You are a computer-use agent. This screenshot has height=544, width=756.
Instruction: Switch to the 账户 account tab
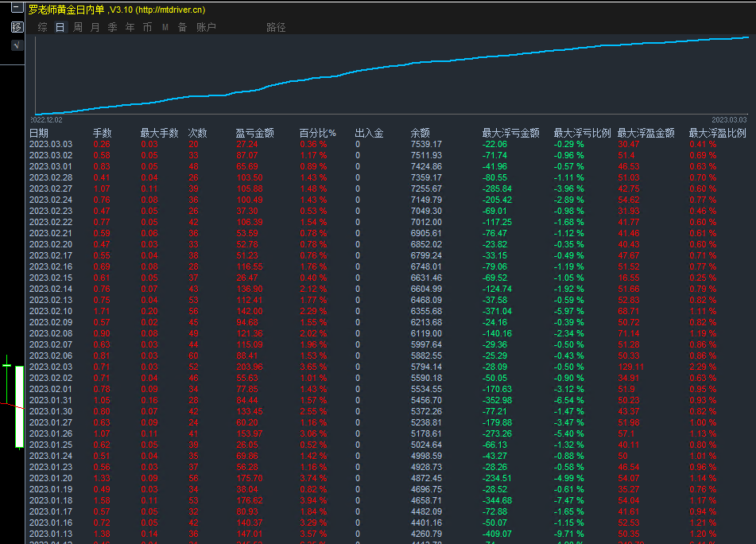pyautogui.click(x=206, y=28)
